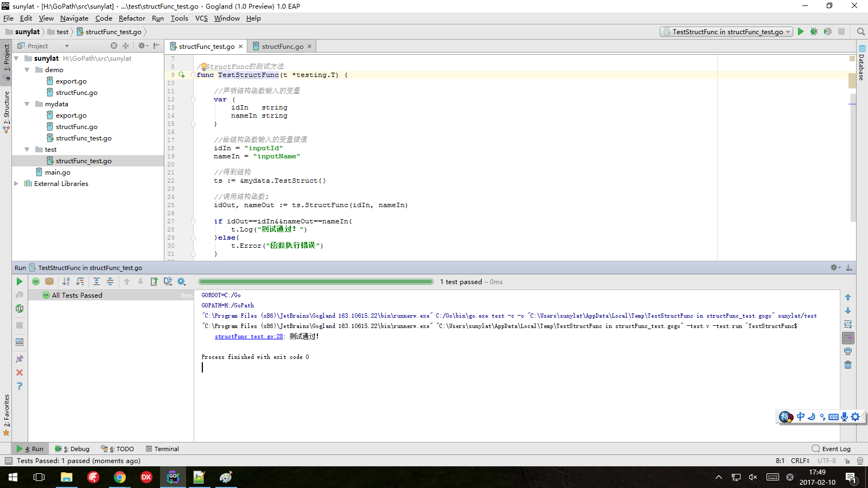868x488 pixels.
Task: Collapse all test results
Action: (x=110, y=281)
